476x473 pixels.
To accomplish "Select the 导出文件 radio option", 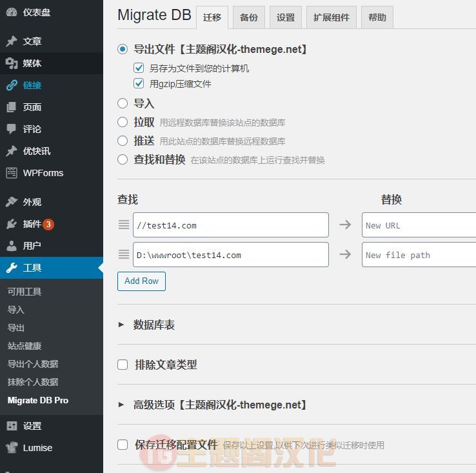I will [x=123, y=49].
